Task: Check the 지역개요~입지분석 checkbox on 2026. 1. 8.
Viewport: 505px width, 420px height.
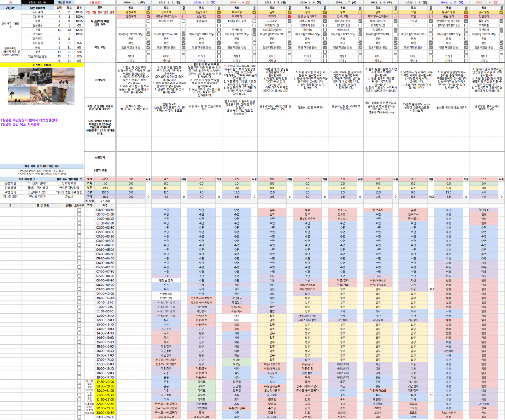Action: (395, 17)
